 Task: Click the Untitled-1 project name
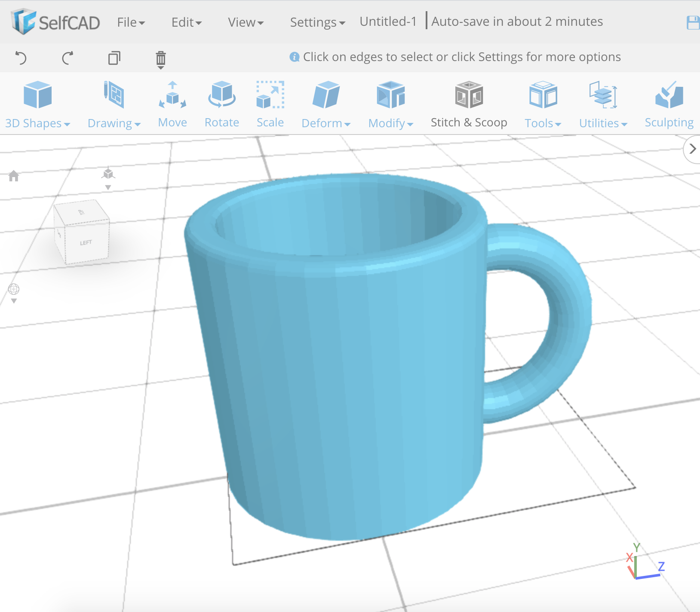(x=388, y=21)
